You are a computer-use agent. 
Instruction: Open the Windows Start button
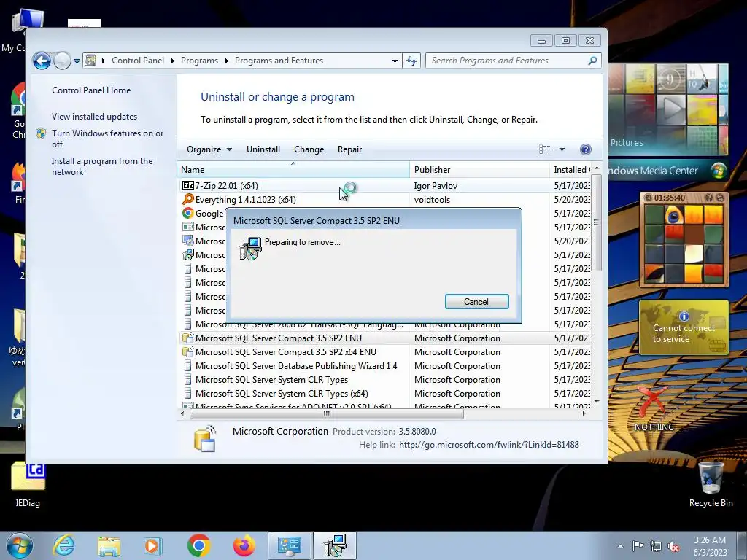(20, 545)
